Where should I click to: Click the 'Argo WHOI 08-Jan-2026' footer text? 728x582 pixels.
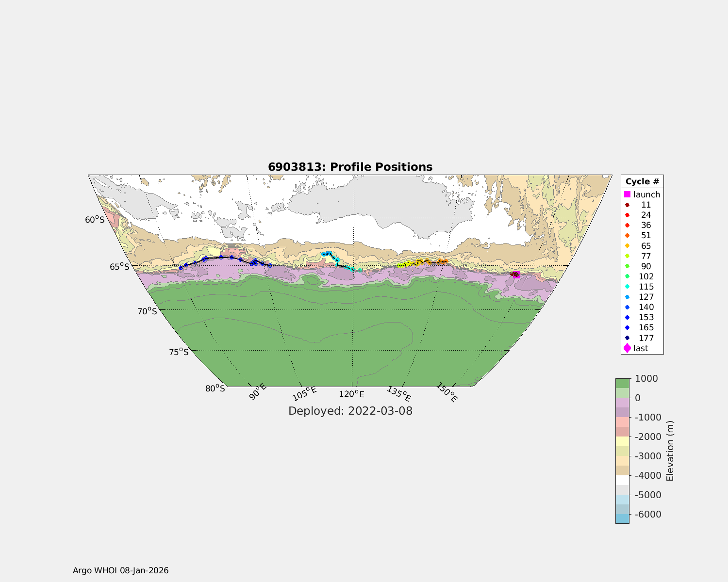120,570
